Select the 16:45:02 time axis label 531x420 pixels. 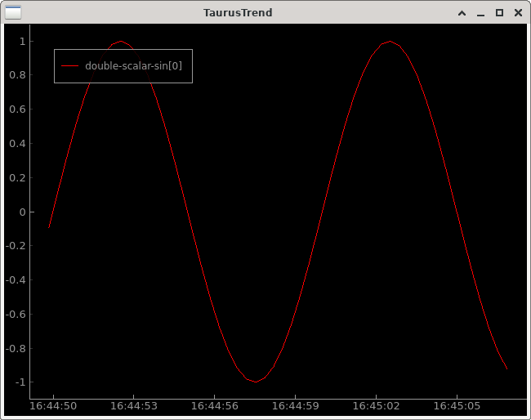click(376, 406)
